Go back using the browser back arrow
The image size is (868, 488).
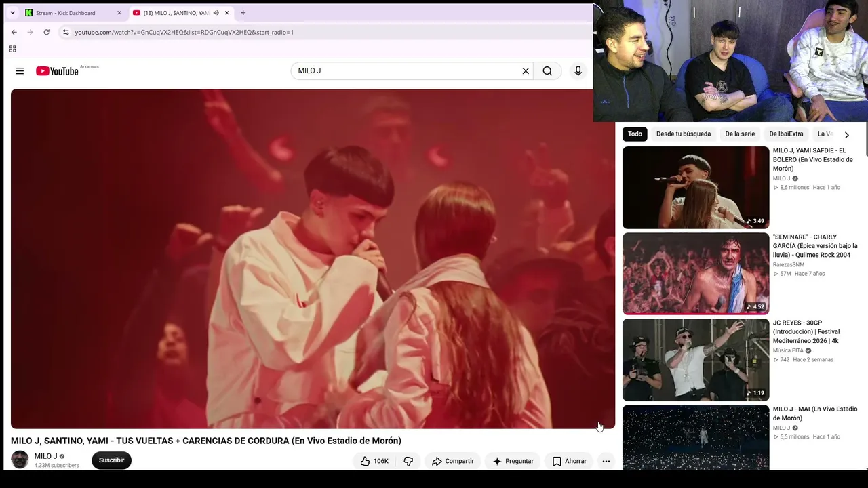point(14,32)
